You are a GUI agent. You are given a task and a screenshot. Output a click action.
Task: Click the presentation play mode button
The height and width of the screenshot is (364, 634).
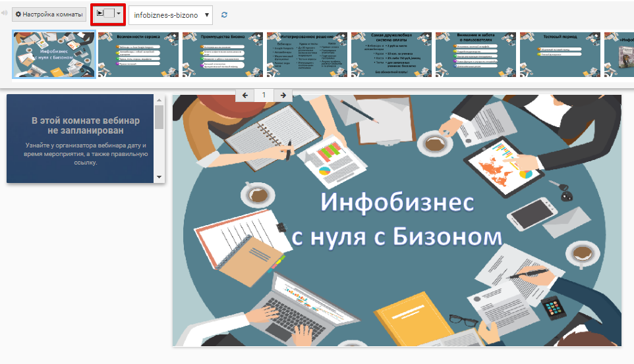tap(104, 14)
